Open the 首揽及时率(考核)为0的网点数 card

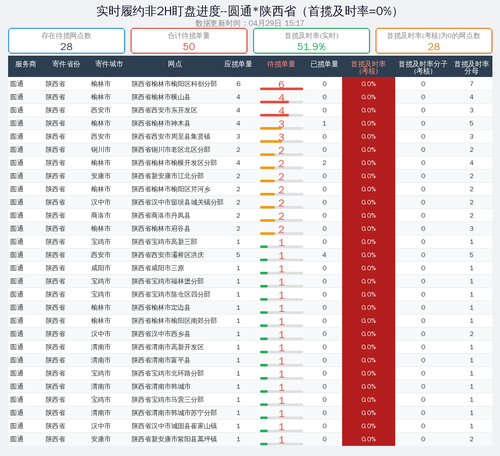434,41
